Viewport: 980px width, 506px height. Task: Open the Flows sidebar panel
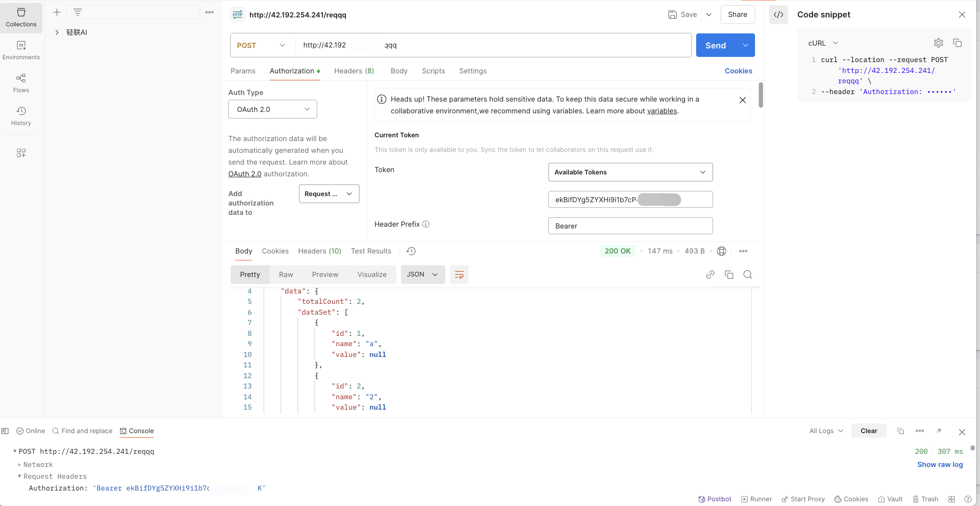point(21,83)
